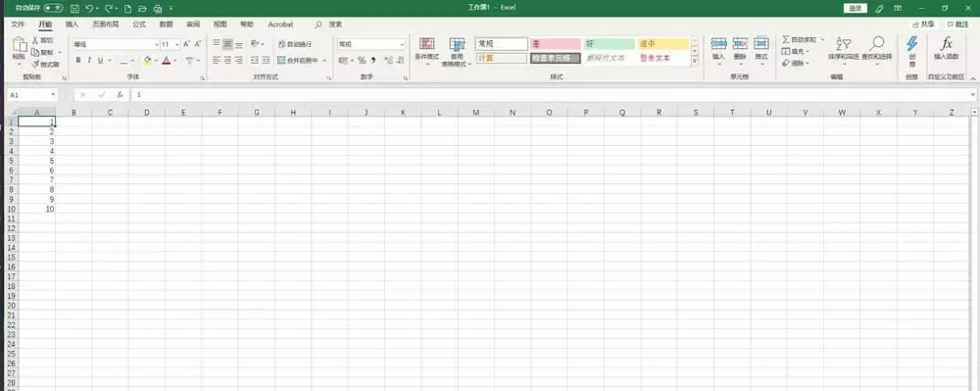Toggle Italic formatting

pyautogui.click(x=89, y=61)
